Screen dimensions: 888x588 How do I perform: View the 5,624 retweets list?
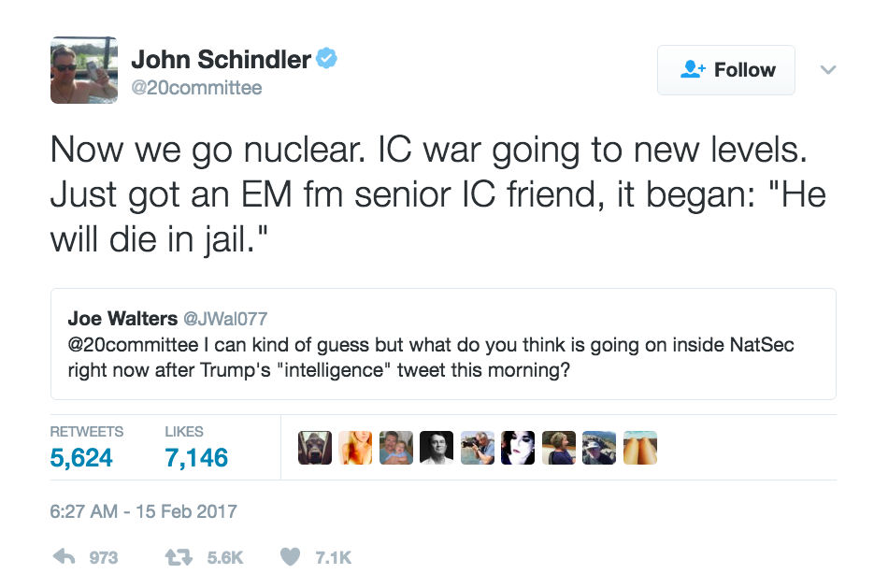click(81, 457)
